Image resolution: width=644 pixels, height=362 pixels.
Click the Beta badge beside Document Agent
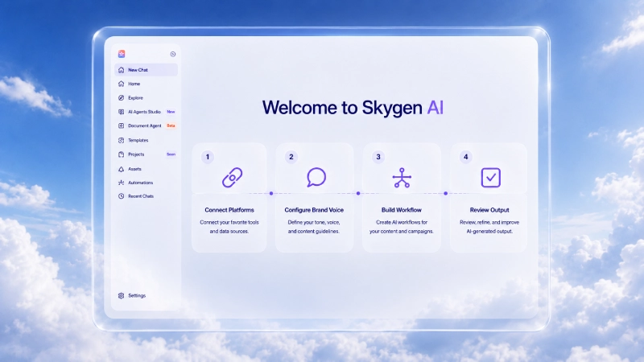(171, 125)
